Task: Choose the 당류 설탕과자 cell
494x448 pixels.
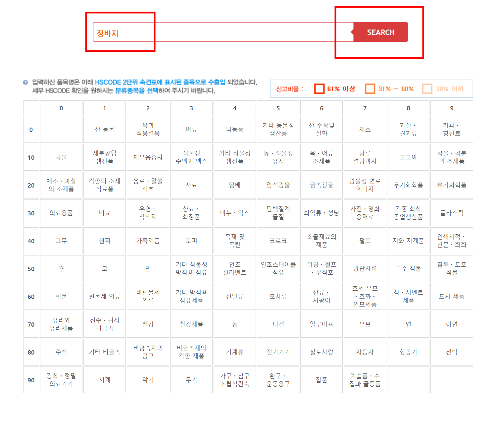Action: tap(365, 157)
